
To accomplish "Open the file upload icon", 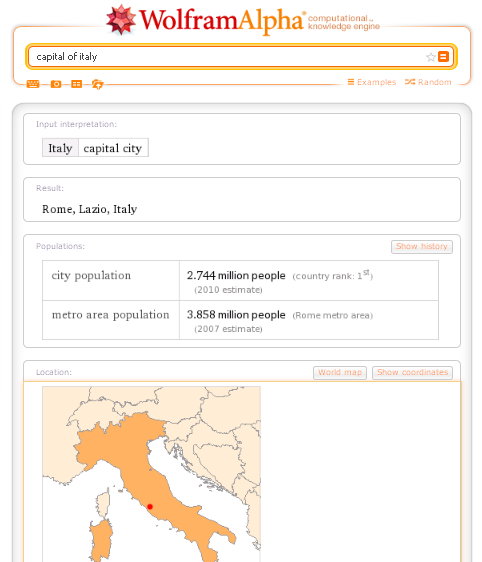I will 97,84.
